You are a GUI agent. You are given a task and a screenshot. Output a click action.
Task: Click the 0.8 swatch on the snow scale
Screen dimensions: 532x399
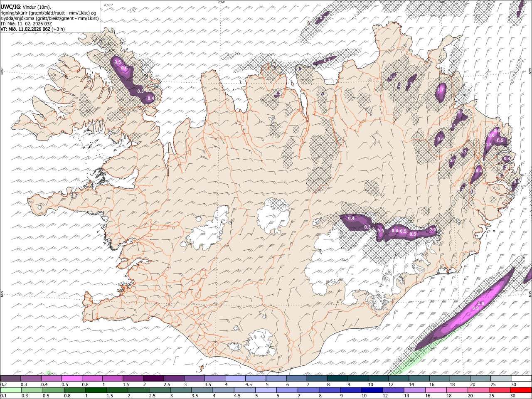[x=92, y=378]
